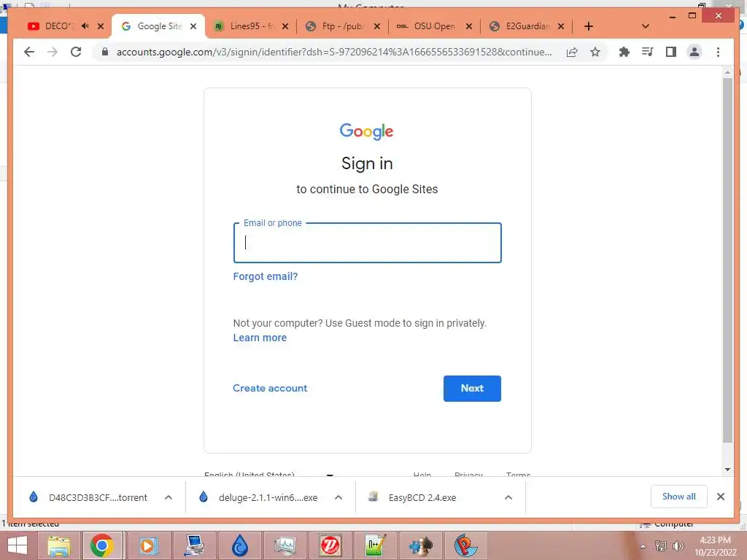The image size is (747, 560).
Task: Mute the DECO tab audio icon
Action: tap(85, 26)
